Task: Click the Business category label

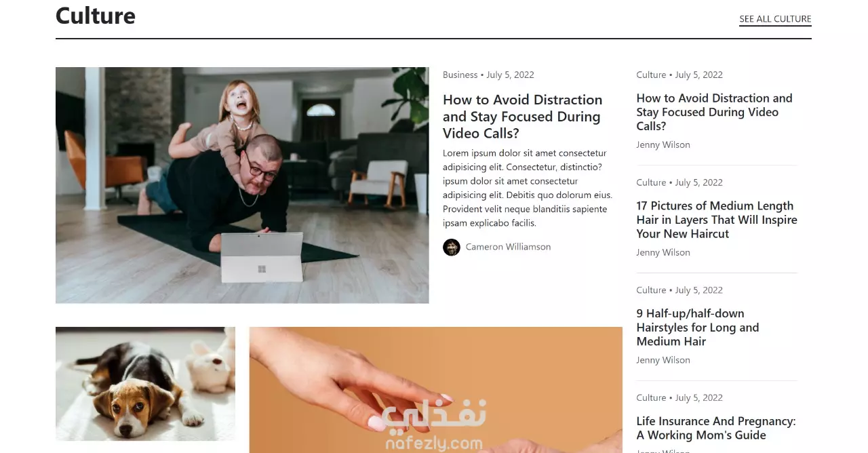Action: point(460,75)
